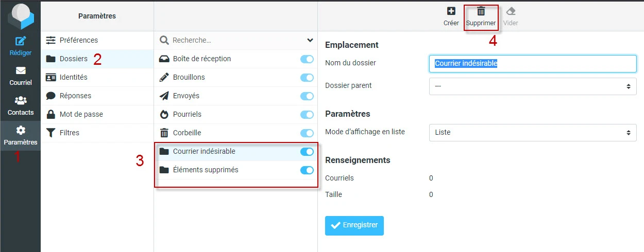Viewport: 644px width, 252px height.
Task: Click the Vider eraser icon
Action: [x=511, y=11]
